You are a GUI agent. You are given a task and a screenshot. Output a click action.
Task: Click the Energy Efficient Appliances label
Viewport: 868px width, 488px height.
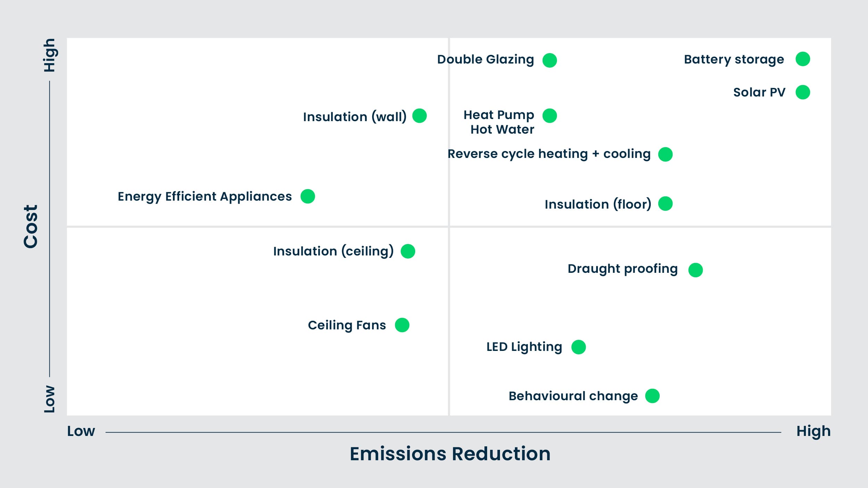205,196
